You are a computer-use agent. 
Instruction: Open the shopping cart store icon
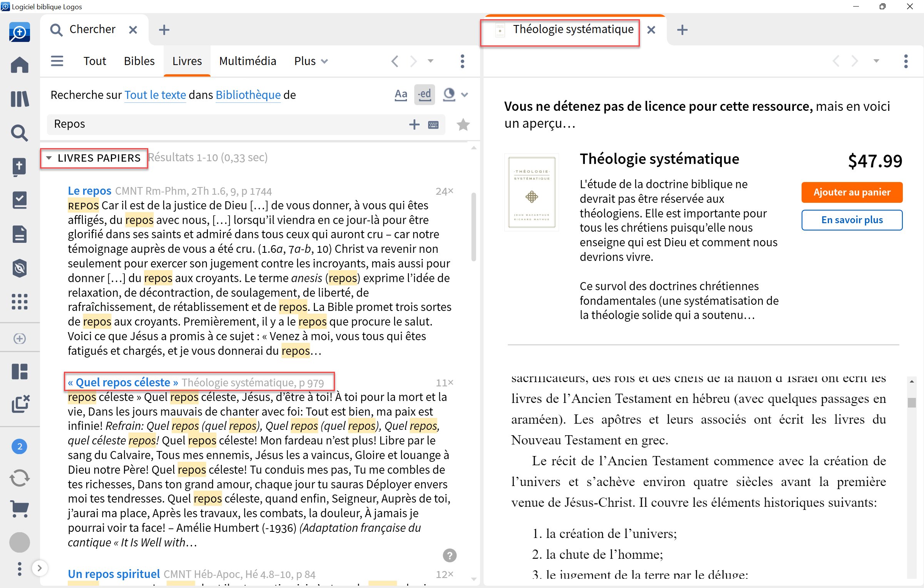click(19, 509)
